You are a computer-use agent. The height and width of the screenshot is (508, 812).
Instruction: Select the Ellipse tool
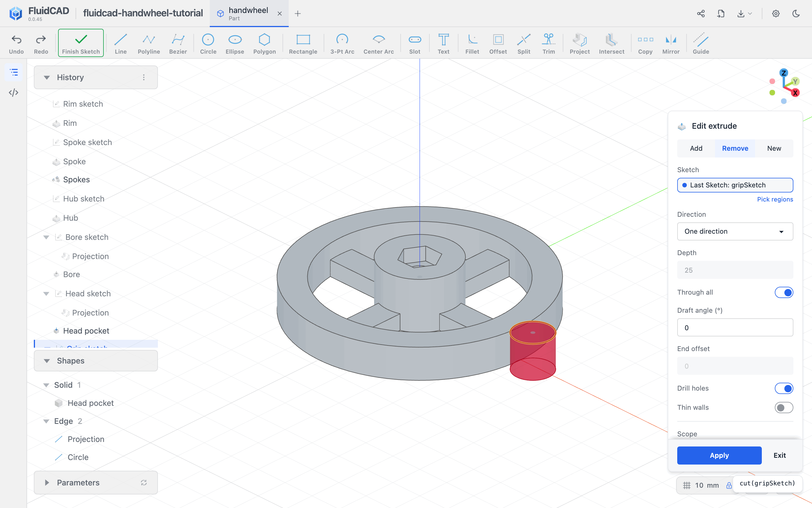pos(235,44)
